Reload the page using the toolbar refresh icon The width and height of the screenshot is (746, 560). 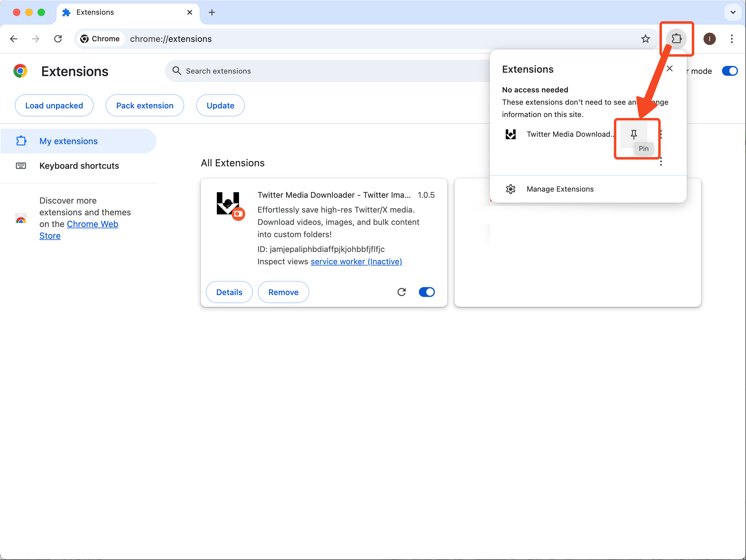[x=58, y=39]
